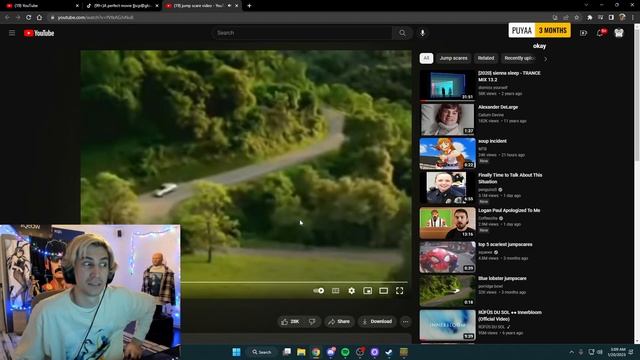
Task: Click the youtube.com address bar
Action: tap(300, 18)
